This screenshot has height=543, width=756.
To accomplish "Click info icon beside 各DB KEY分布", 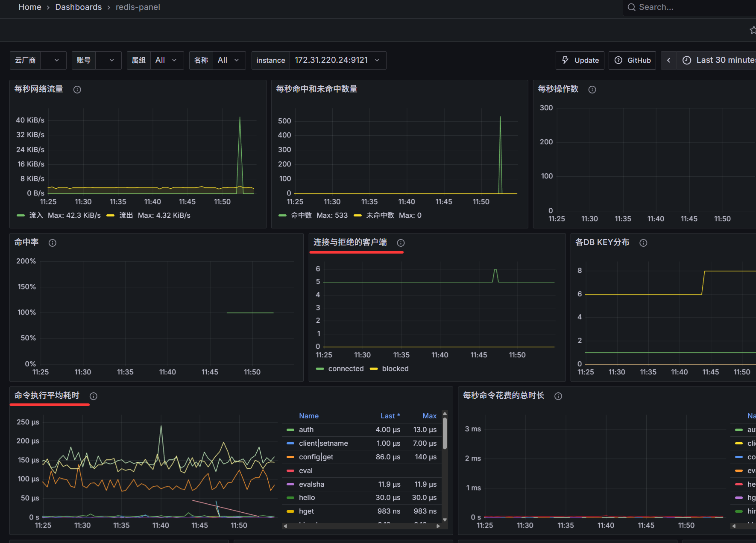I will (x=644, y=243).
